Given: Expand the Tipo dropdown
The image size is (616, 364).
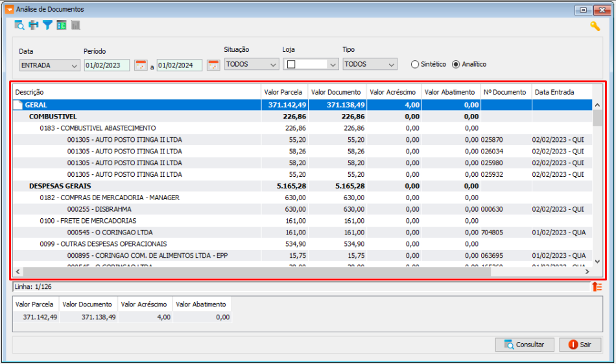Looking at the screenshot, I should (x=370, y=64).
